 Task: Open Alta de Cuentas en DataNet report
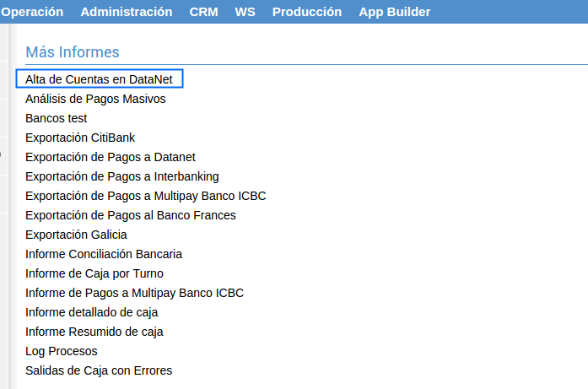click(x=100, y=79)
